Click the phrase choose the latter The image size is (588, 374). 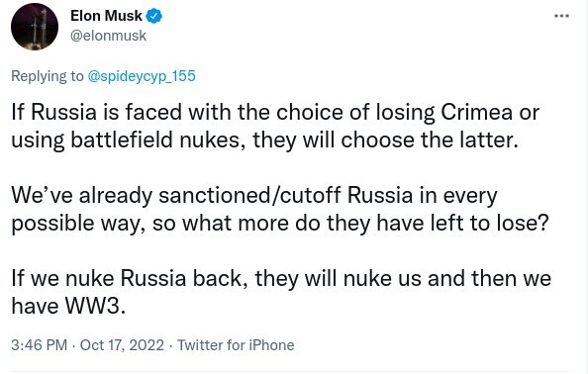[x=430, y=140]
